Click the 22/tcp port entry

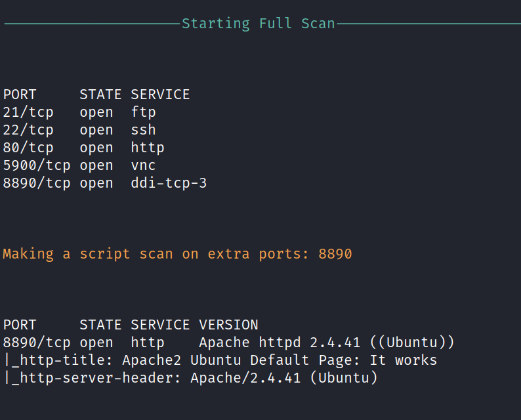[28, 130]
